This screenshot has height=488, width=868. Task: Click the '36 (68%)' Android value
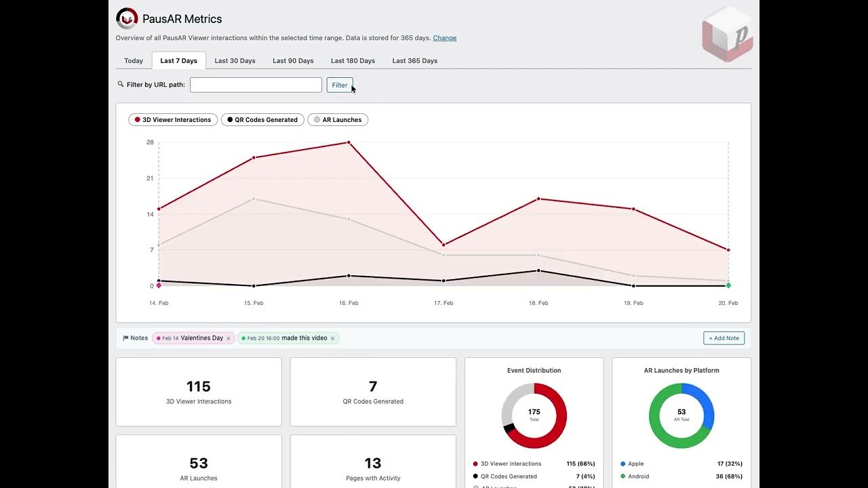pos(730,476)
